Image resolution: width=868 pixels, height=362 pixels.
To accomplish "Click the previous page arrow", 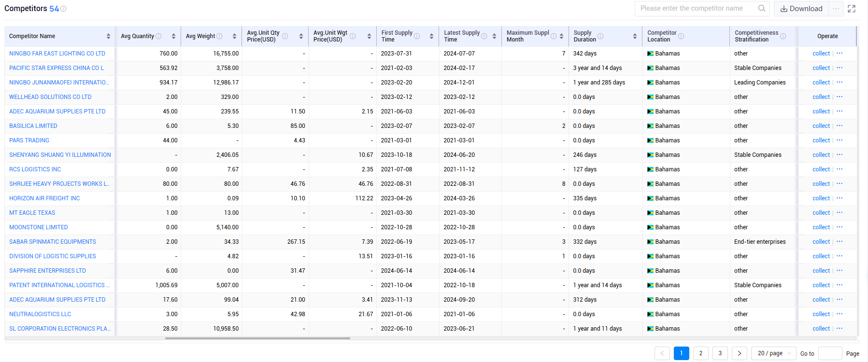I will (662, 353).
